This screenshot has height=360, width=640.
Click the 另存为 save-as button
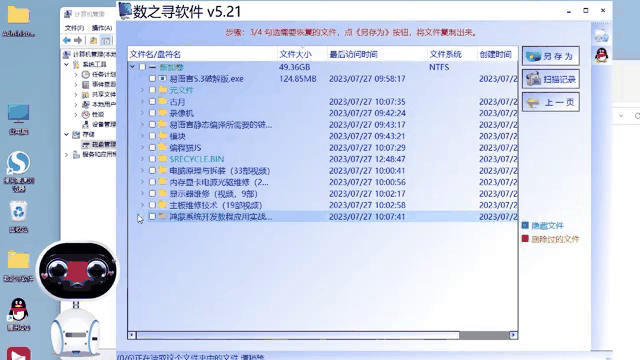pyautogui.click(x=551, y=56)
